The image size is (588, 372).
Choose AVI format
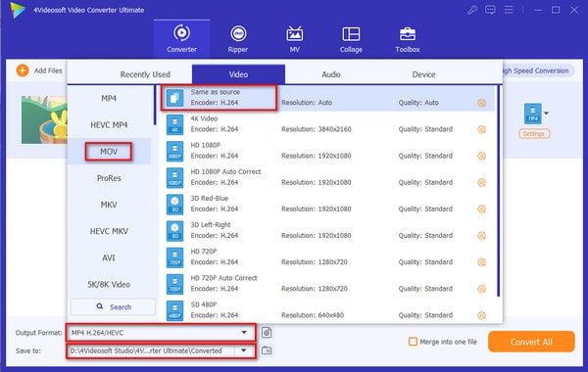[x=109, y=257]
